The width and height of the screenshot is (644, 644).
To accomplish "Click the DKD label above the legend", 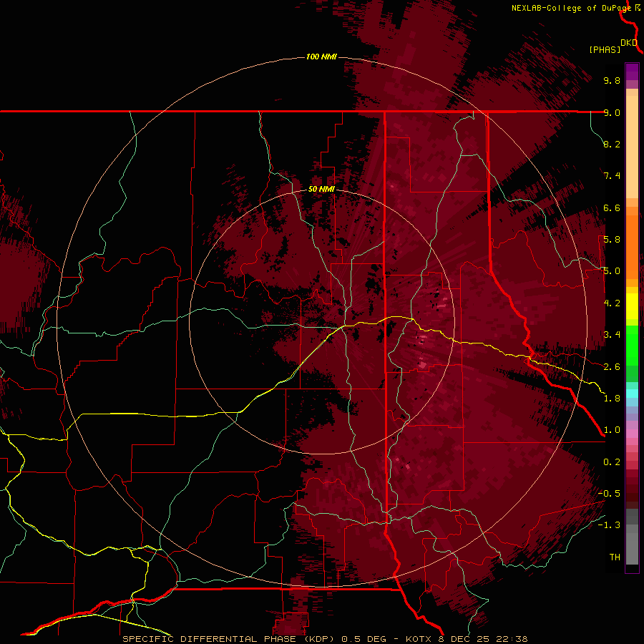I will [x=629, y=43].
